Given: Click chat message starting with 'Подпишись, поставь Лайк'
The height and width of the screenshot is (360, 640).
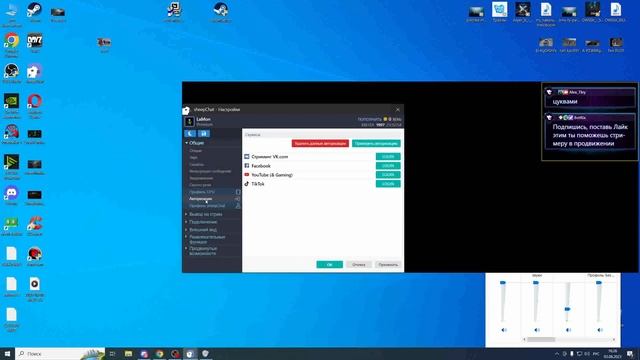Looking at the screenshot, I should coord(590,135).
